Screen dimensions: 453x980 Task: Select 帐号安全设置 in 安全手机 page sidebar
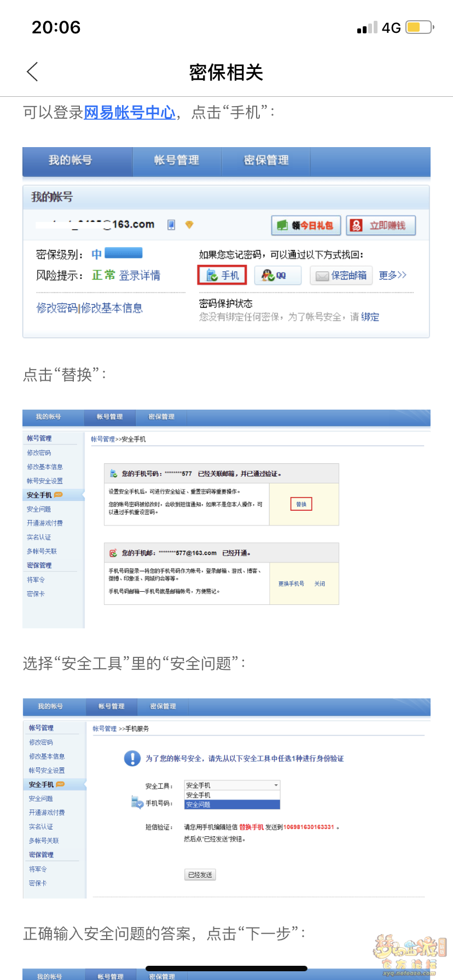(45, 481)
